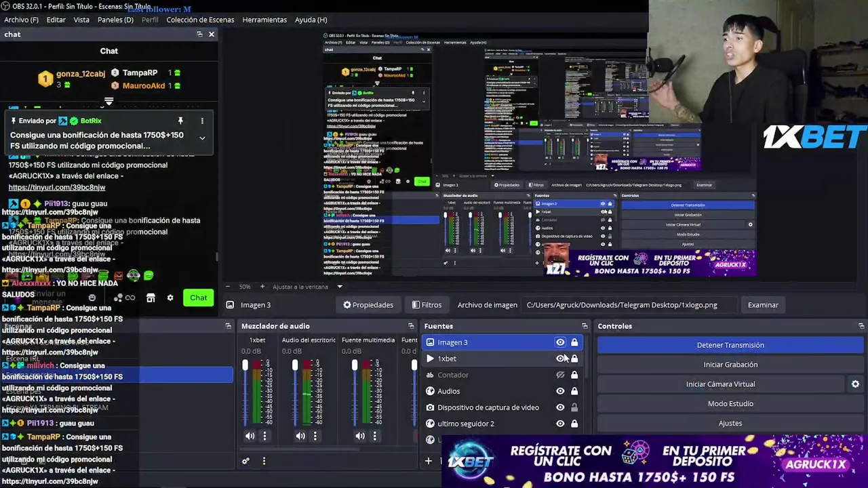This screenshot has height=488, width=868.
Task: Add a new source with the plus icon
Action: 428,461
